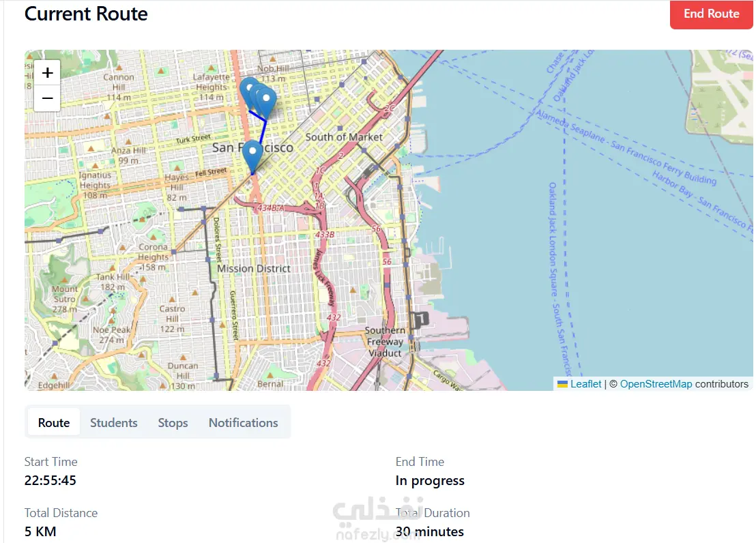Screen dimensions: 756x543
Task: Click the Ukrainian flag icon beside Leaflet
Action: click(562, 384)
